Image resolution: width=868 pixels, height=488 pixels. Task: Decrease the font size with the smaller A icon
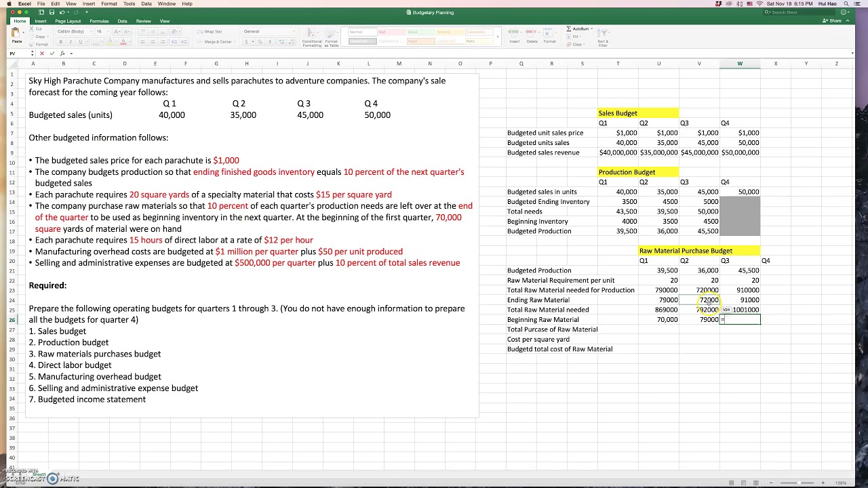pyautogui.click(x=127, y=31)
